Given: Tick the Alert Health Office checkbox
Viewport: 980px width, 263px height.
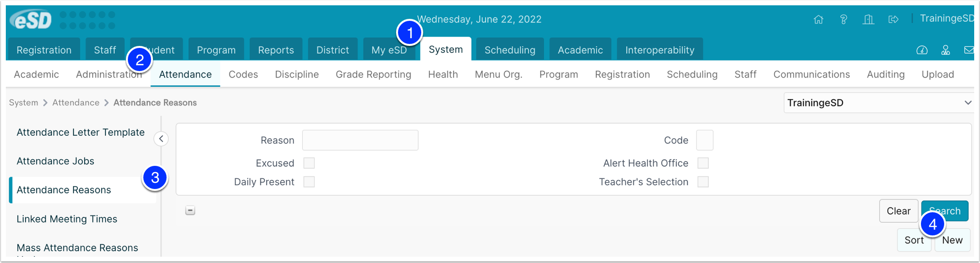Looking at the screenshot, I should click(x=703, y=163).
